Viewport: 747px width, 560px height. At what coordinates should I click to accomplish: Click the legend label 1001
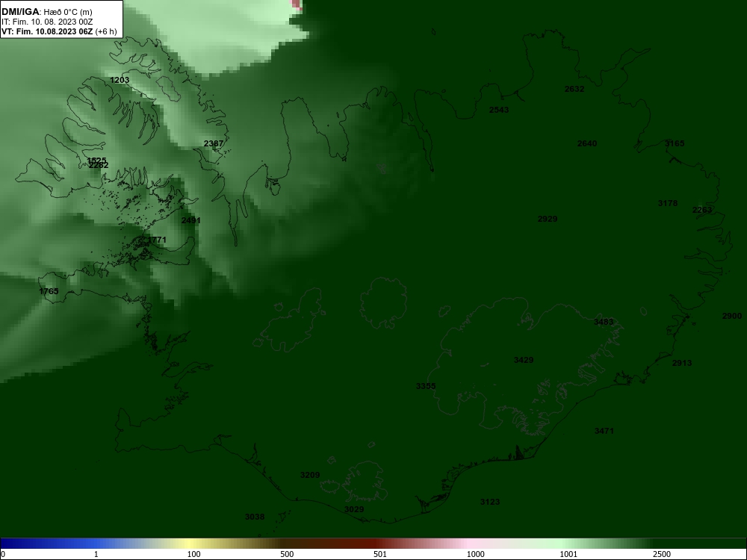coord(568,554)
